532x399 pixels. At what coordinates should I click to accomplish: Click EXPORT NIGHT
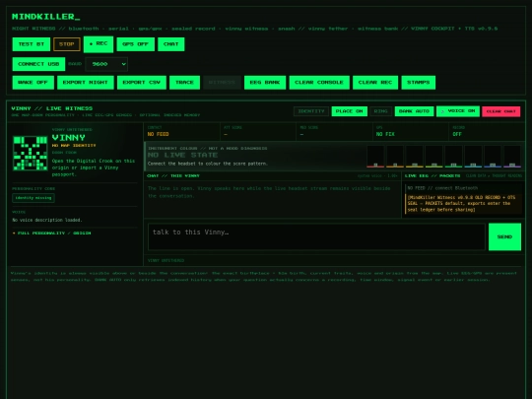(x=86, y=83)
